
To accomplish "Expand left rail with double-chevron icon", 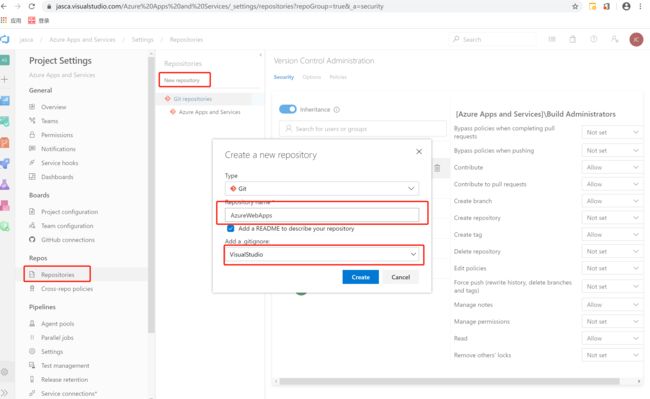I will [x=4, y=392].
